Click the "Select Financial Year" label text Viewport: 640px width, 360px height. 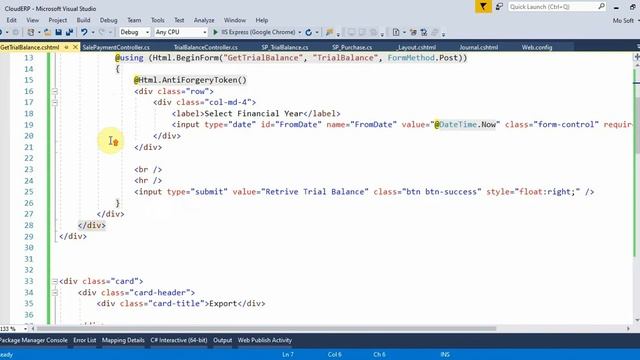coord(253,113)
